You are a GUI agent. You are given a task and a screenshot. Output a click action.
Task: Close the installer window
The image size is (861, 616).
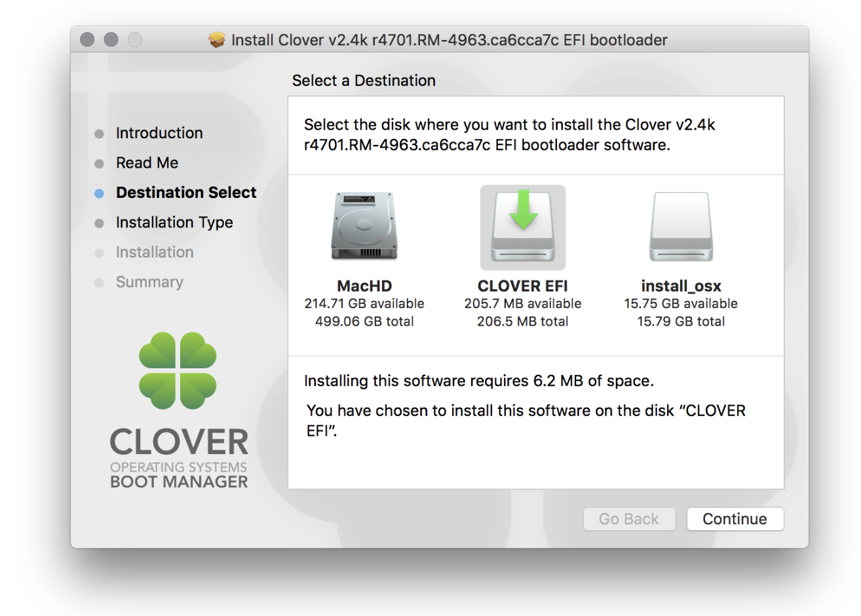[x=87, y=40]
